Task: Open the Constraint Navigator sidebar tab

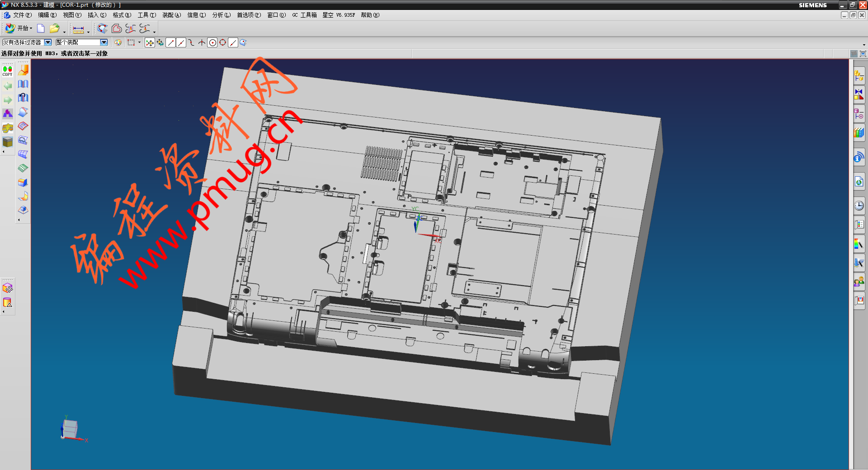Action: coord(859,95)
